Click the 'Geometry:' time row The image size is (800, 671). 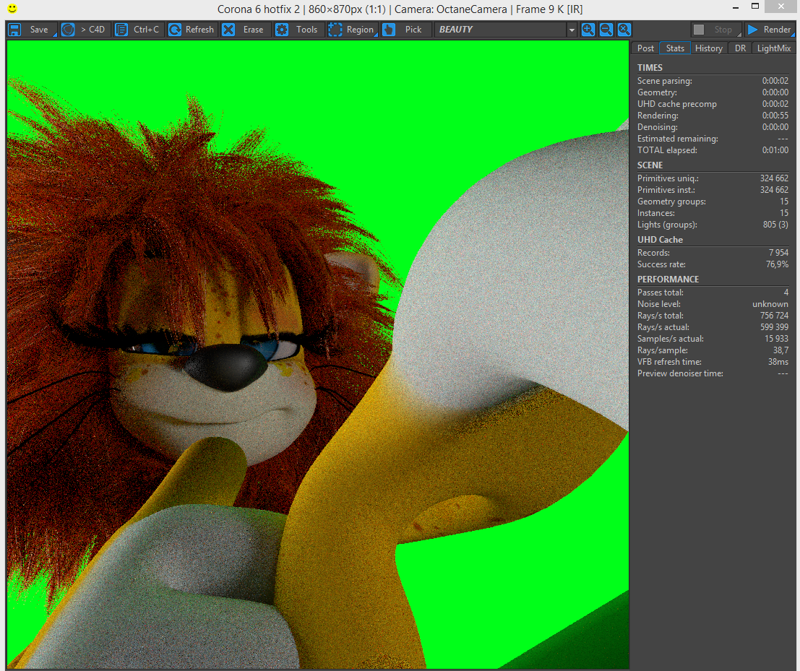(x=712, y=92)
